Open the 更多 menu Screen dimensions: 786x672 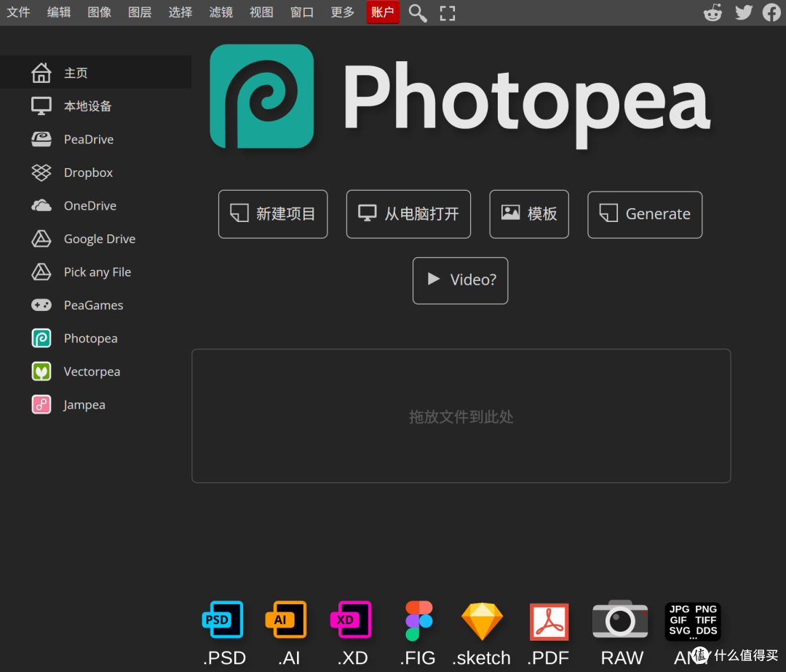pyautogui.click(x=342, y=12)
